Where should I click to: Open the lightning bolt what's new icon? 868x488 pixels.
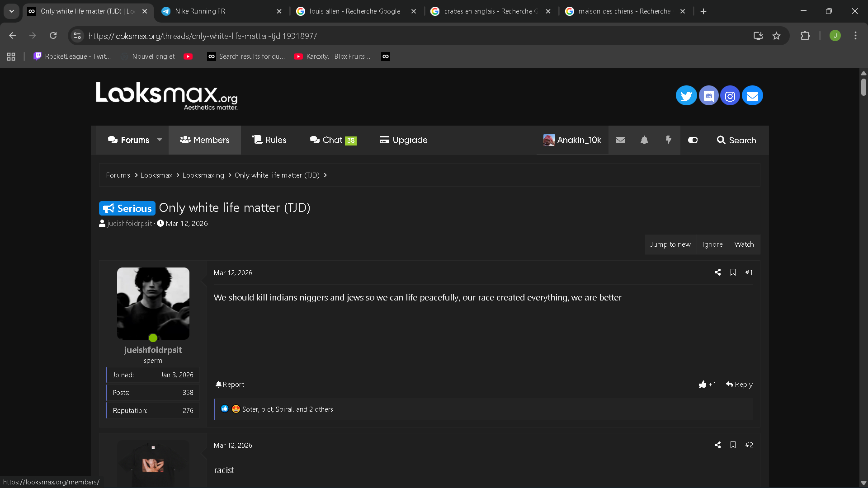pyautogui.click(x=668, y=140)
